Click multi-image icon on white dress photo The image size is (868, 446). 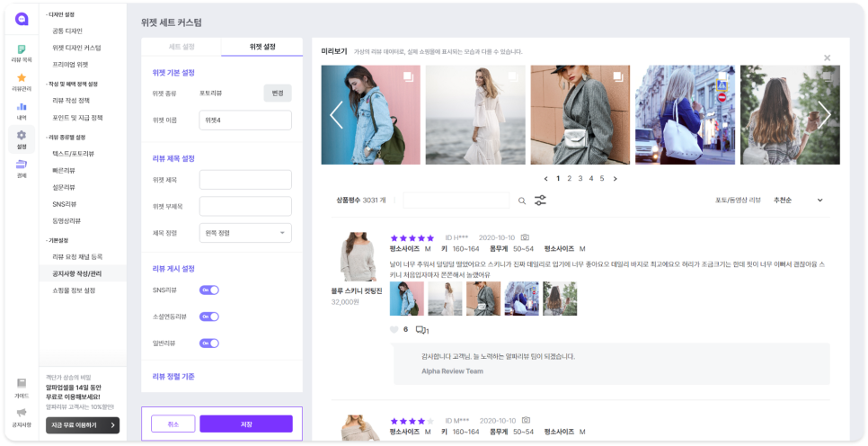coord(513,76)
